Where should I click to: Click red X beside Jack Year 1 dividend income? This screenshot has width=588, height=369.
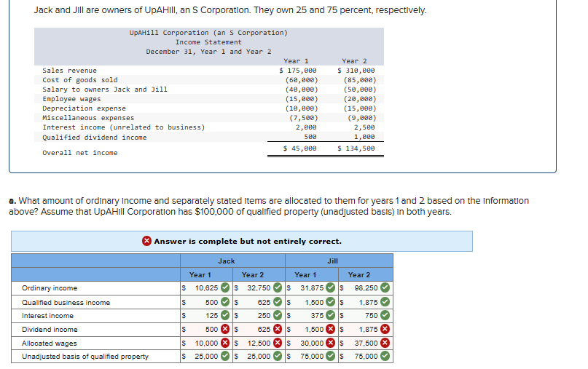click(x=225, y=329)
